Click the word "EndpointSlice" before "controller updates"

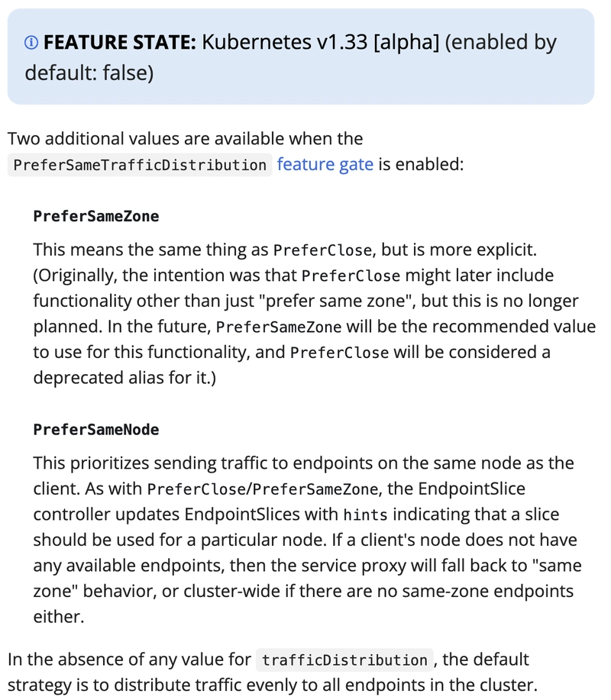(x=472, y=489)
